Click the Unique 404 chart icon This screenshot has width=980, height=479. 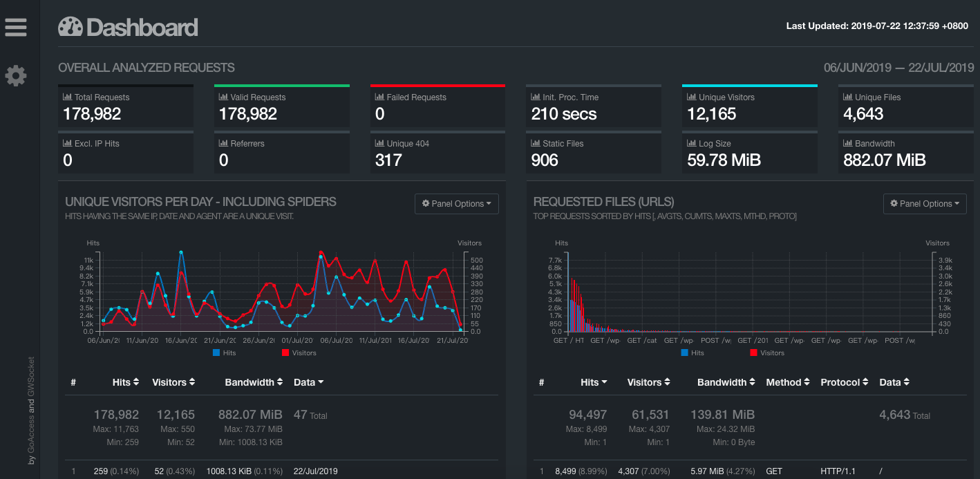tap(379, 144)
